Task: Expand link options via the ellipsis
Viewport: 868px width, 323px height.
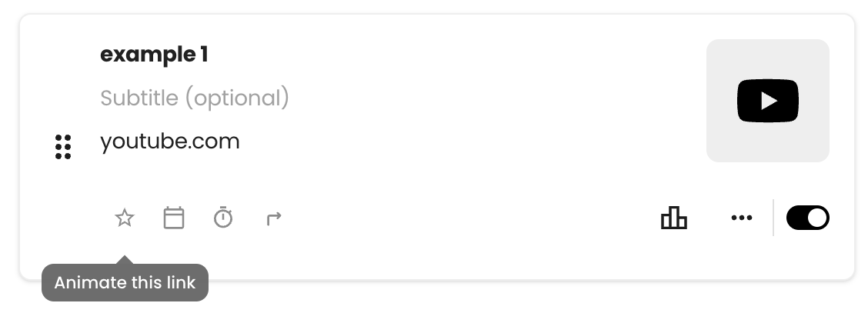Action: [x=742, y=218]
